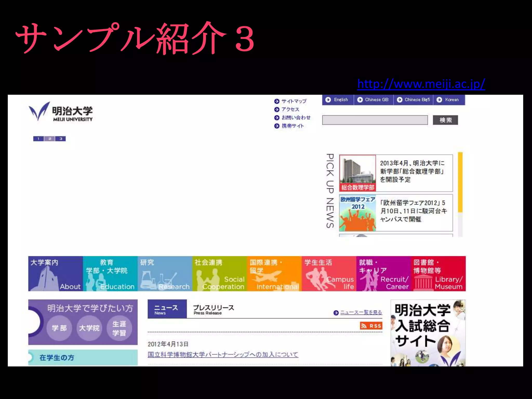Click arrow icon beside お問い合わせ

pyautogui.click(x=277, y=118)
